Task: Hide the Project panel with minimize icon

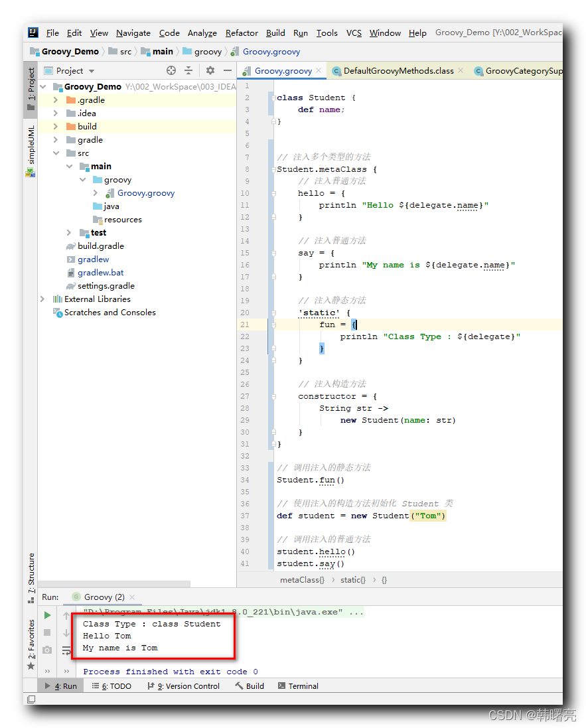Action: coord(228,70)
